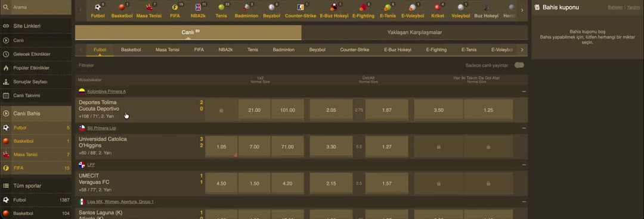Viewport: 644px width, 219px height.
Task: Switch to the Canlı tab
Action: click(188, 32)
